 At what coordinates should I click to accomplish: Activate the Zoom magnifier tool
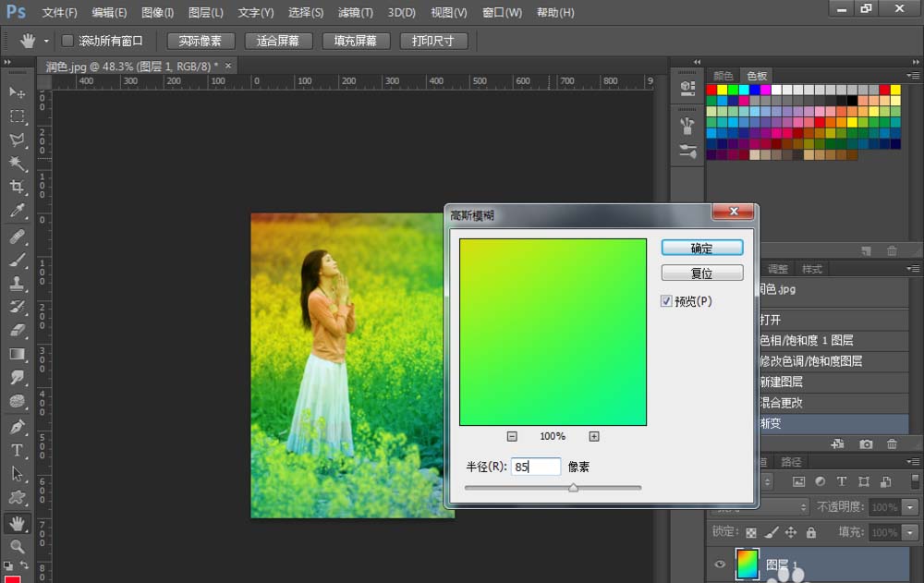17,546
